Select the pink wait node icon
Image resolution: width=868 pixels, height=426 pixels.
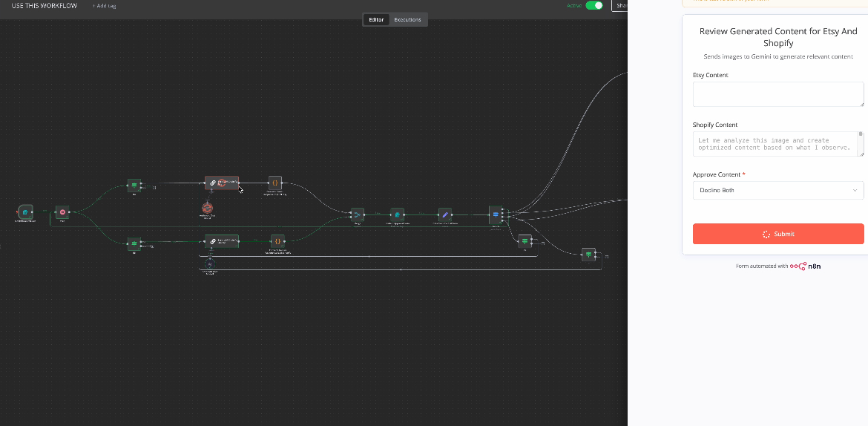click(x=62, y=212)
